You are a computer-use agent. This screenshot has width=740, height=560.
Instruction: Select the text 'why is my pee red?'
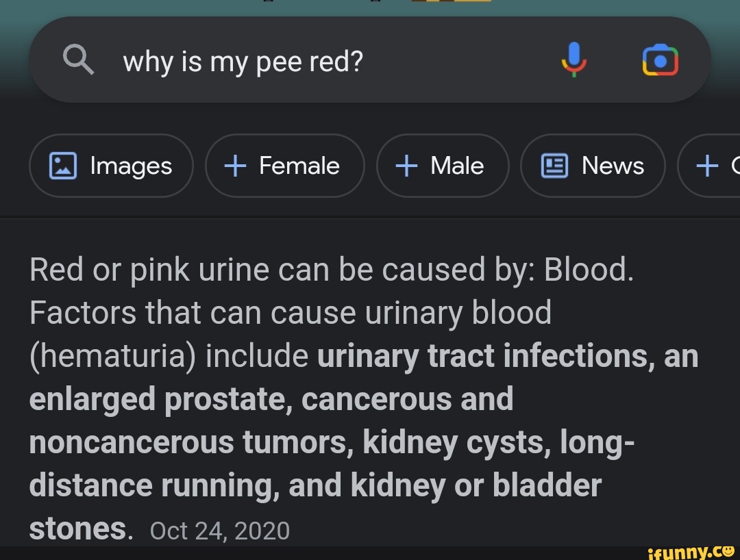(x=243, y=61)
